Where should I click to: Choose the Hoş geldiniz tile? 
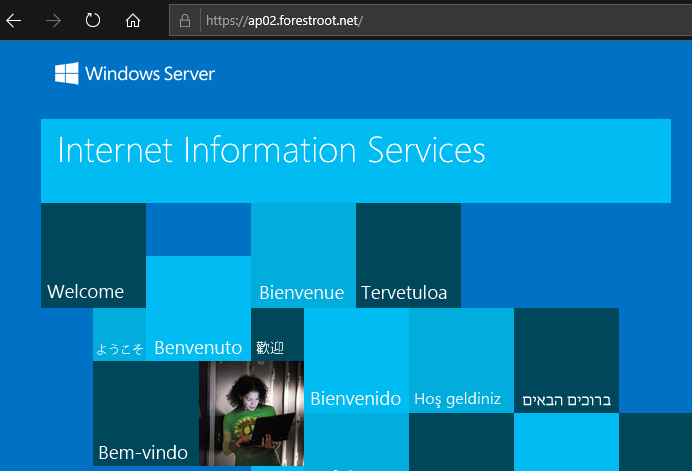coord(462,361)
